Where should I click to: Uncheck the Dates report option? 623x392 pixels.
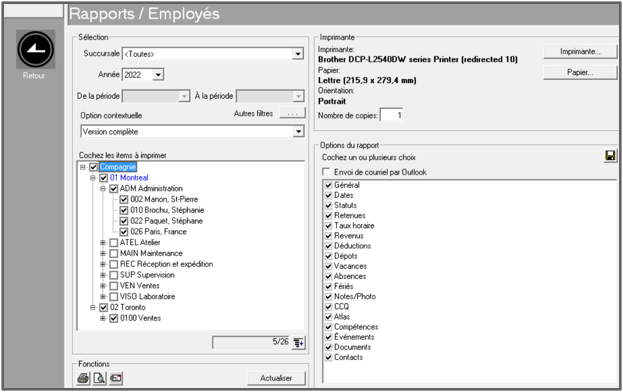[329, 195]
